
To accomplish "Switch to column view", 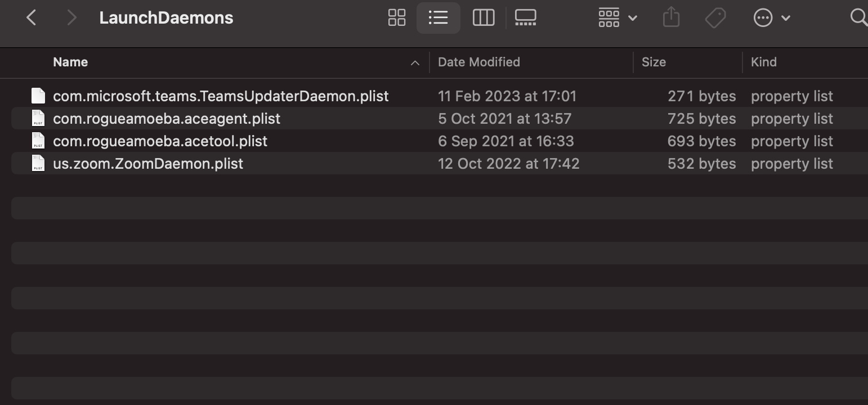I will 483,18.
